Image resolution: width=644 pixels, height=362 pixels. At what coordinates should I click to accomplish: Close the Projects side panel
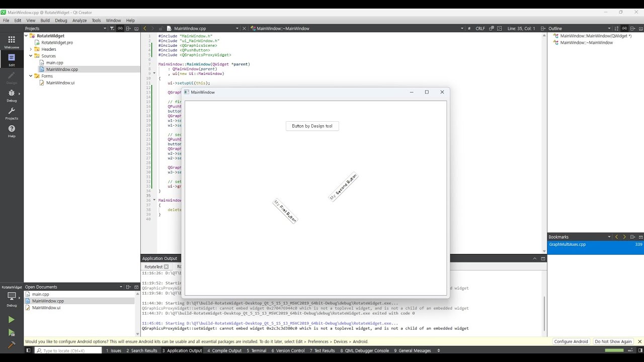click(x=136, y=29)
